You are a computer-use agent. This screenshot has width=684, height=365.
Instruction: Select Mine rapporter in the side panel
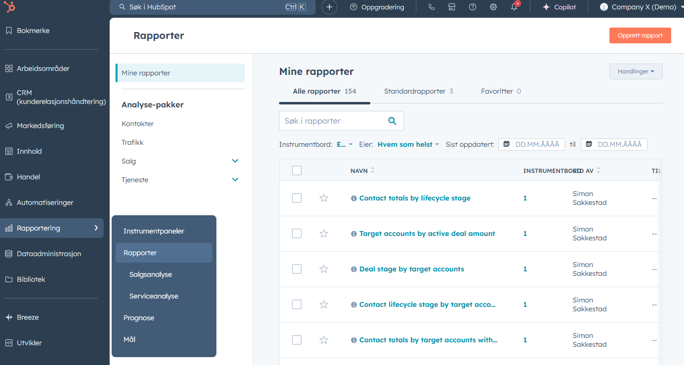coord(180,73)
